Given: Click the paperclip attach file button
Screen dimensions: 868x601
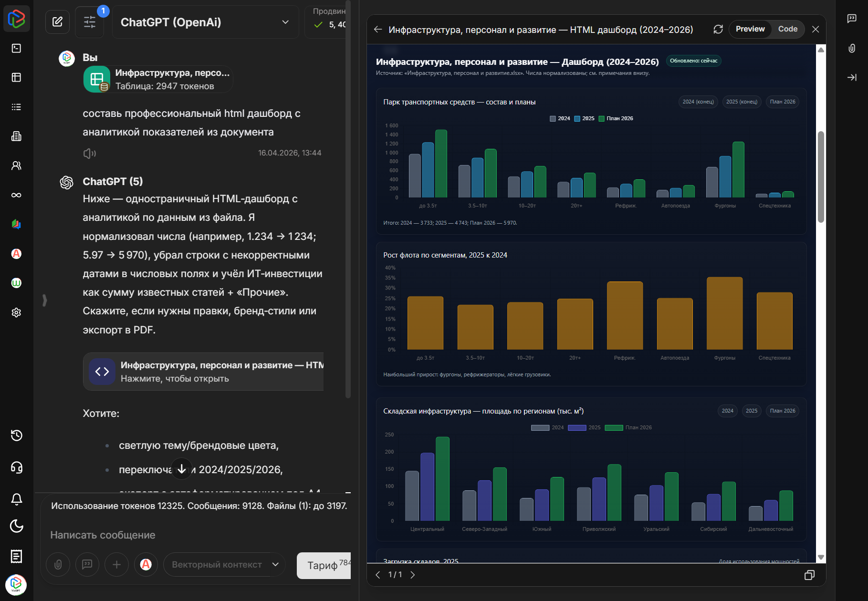Looking at the screenshot, I should click(x=58, y=565).
